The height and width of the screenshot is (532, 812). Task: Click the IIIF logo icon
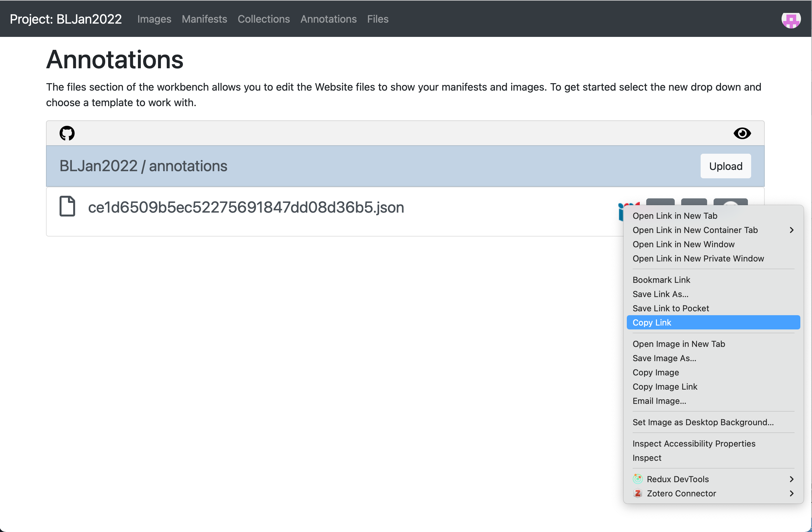pos(621,211)
